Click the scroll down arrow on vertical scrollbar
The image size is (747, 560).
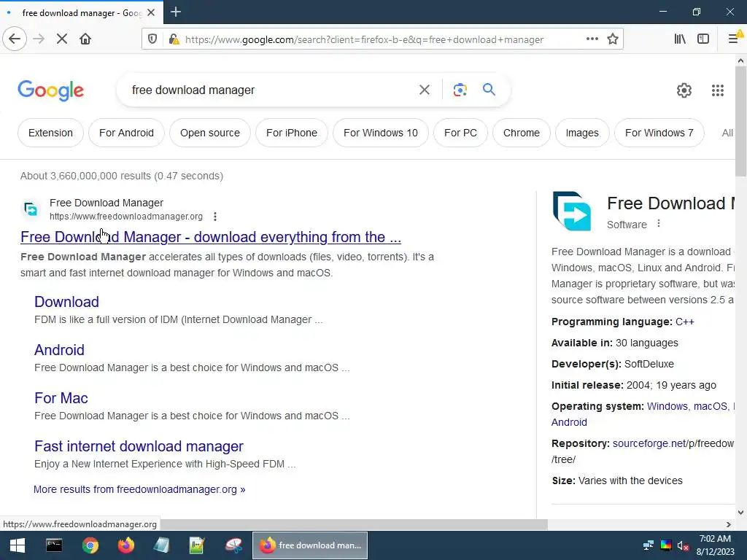click(x=740, y=513)
